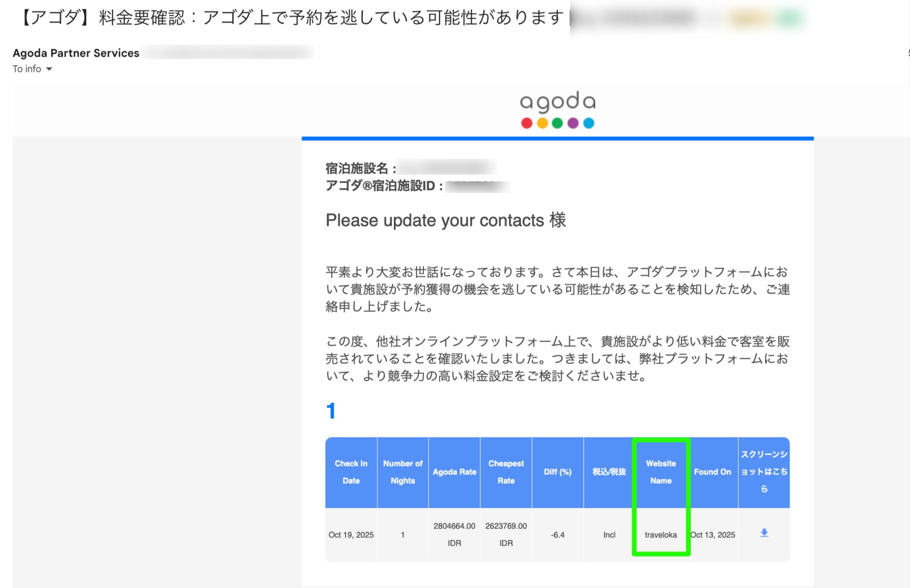This screenshot has width=910, height=588.
Task: Select the Incl cell in the 税込/税抜 column
Action: tap(609, 534)
